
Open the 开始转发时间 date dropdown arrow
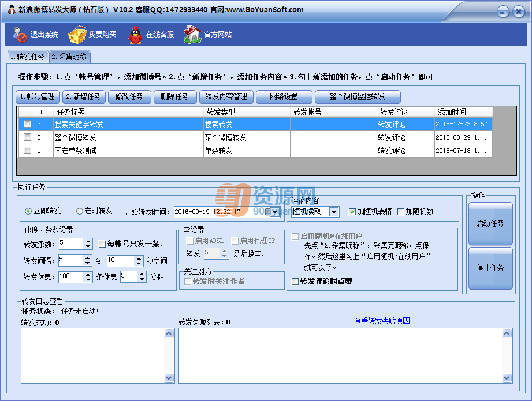click(x=274, y=212)
